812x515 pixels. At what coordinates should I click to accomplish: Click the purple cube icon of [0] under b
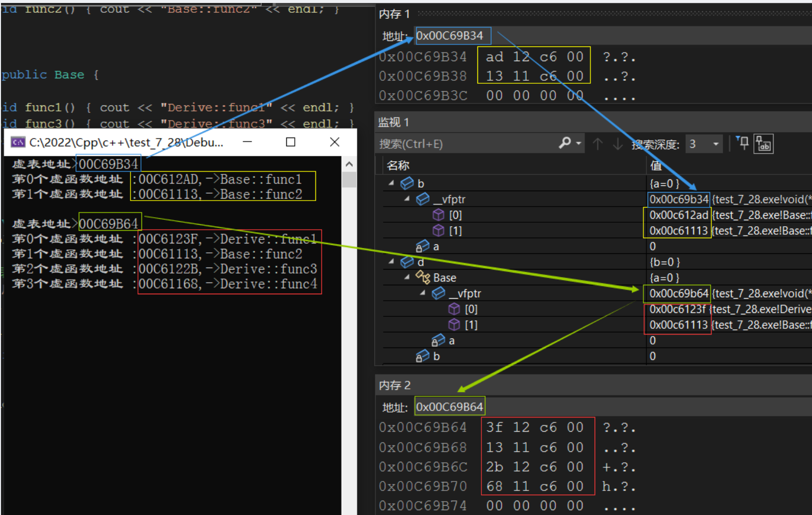pos(439,215)
